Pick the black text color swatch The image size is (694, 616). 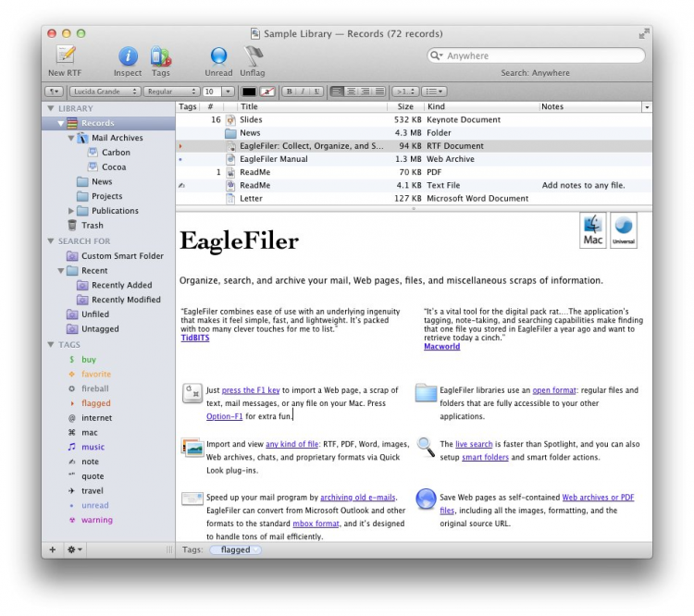(249, 92)
